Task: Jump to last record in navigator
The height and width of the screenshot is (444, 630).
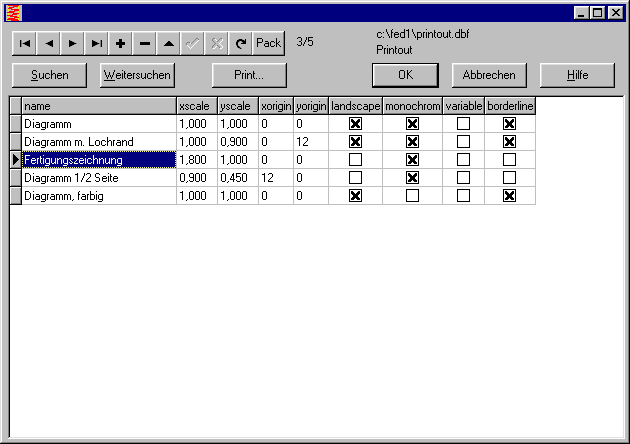Action: click(97, 43)
